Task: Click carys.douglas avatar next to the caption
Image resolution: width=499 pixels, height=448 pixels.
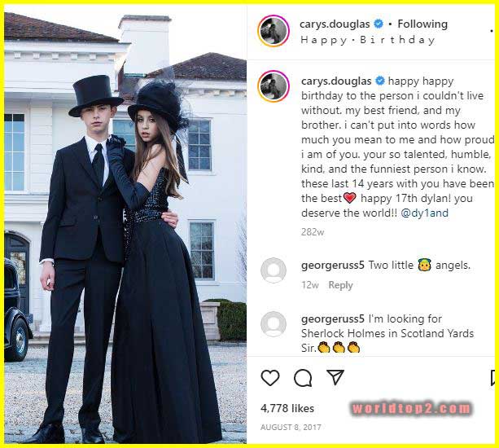Action: point(274,86)
